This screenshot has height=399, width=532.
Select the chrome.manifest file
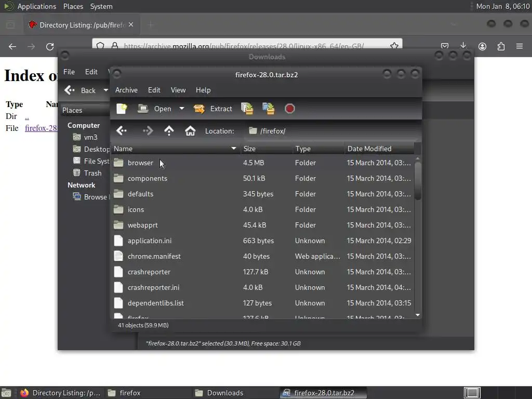click(154, 256)
